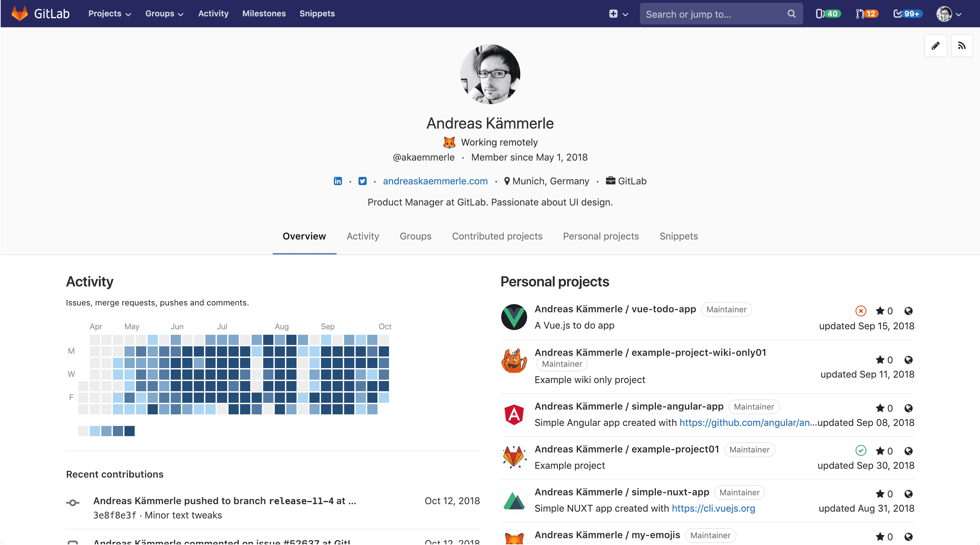The height and width of the screenshot is (545, 980).
Task: Switch to the Contributed projects tab
Action: (x=497, y=236)
